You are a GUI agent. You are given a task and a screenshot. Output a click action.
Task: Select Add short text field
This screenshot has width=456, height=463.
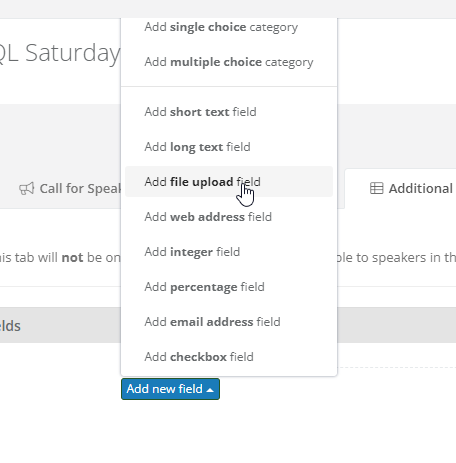point(229,112)
